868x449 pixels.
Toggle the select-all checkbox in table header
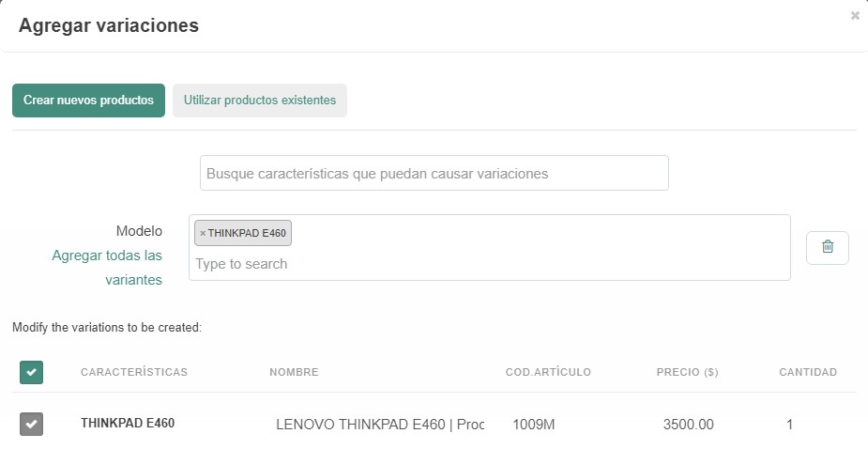coord(31,373)
